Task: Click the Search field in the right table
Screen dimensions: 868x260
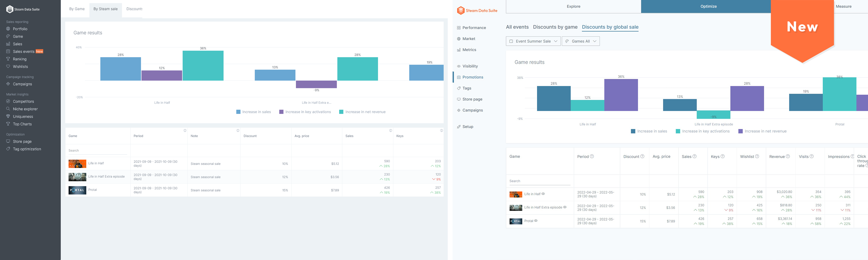Action: click(540, 181)
